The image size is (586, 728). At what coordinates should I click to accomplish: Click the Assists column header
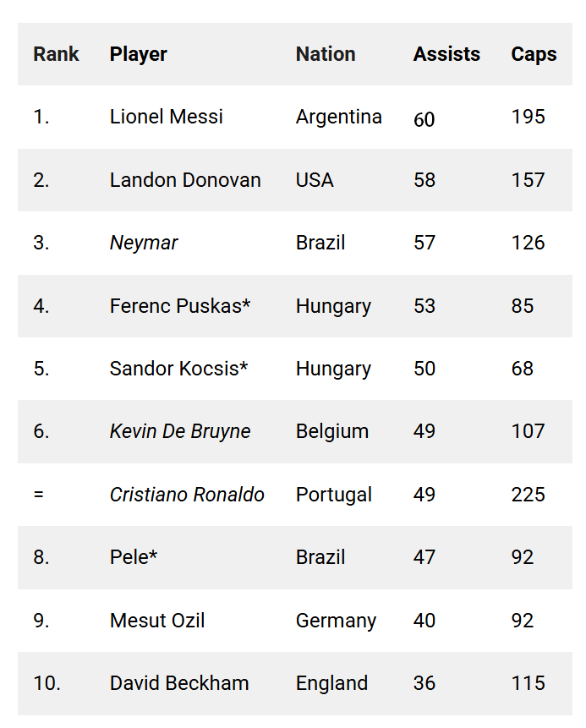pyautogui.click(x=446, y=54)
